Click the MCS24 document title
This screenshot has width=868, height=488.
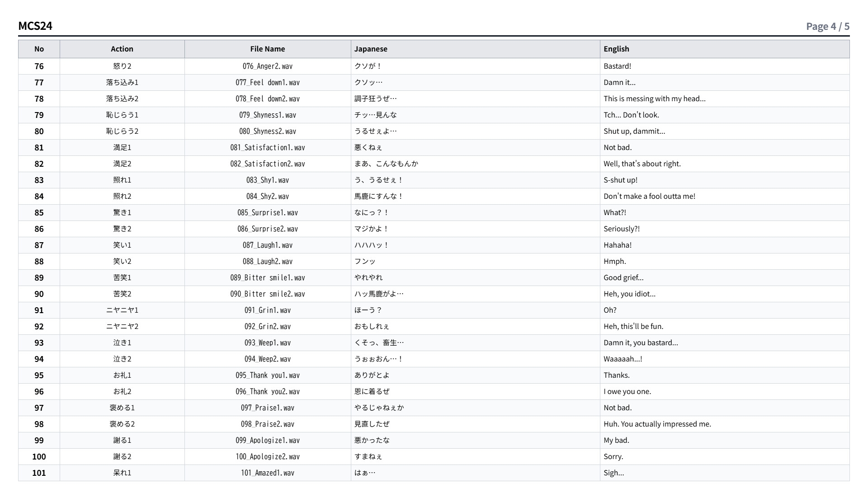pos(35,26)
